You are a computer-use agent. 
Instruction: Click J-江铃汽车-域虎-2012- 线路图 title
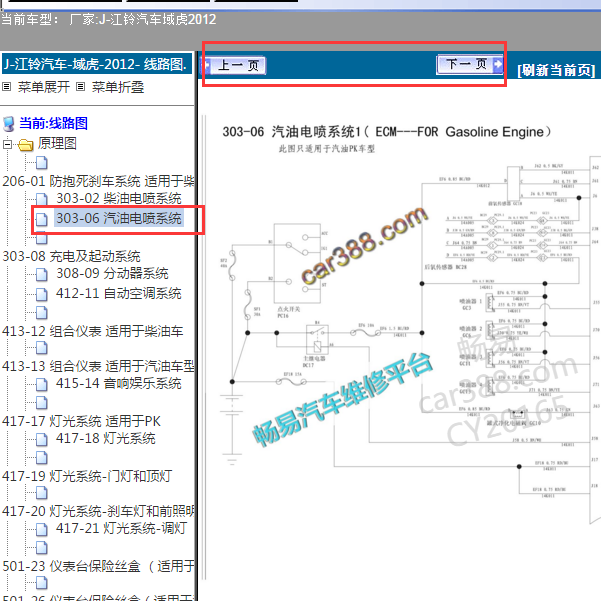(x=95, y=64)
